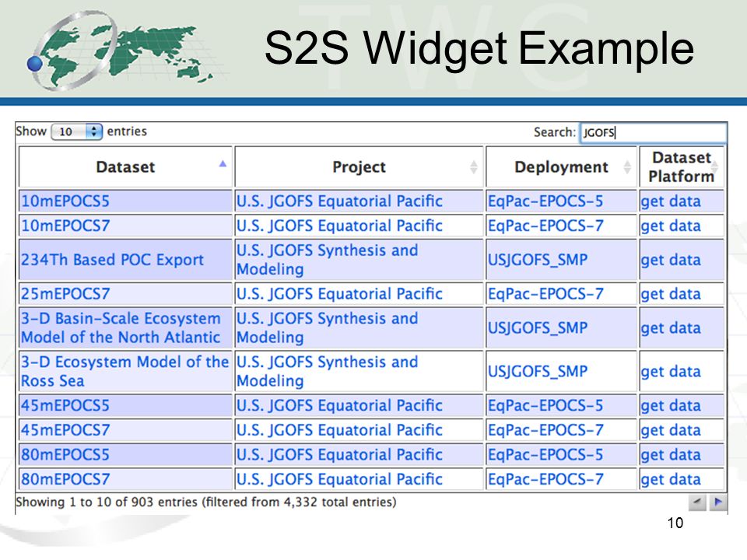This screenshot has height=560, width=747.
Task: Open USJGOFS_SMP deployment in 234Th row
Action: (x=538, y=260)
